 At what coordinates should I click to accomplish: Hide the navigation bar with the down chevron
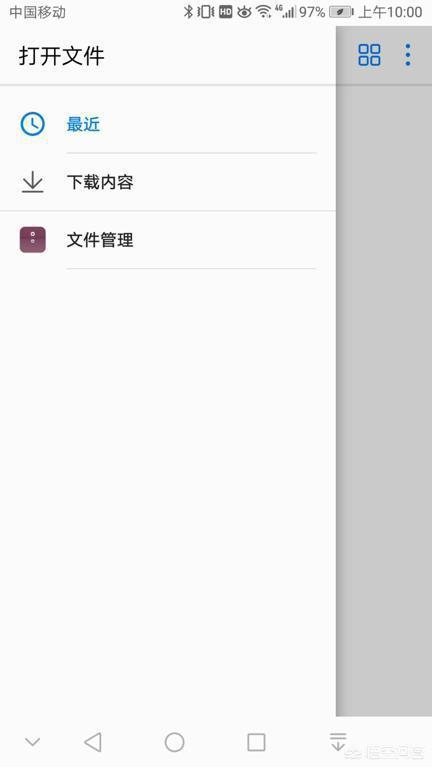pyautogui.click(x=33, y=742)
